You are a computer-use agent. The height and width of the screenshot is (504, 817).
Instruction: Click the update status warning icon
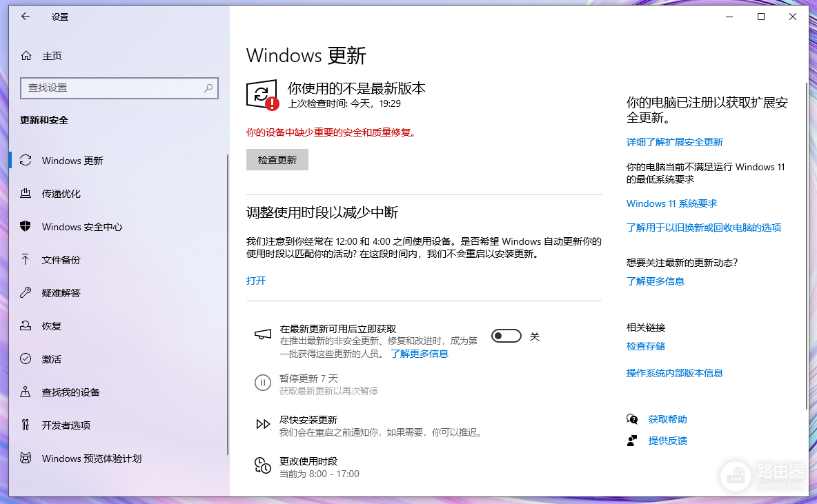262,94
